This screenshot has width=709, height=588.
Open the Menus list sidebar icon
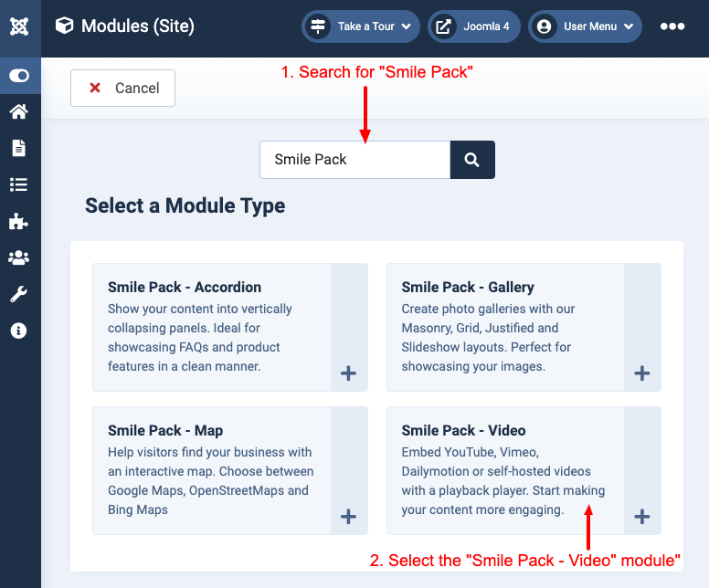point(19,184)
